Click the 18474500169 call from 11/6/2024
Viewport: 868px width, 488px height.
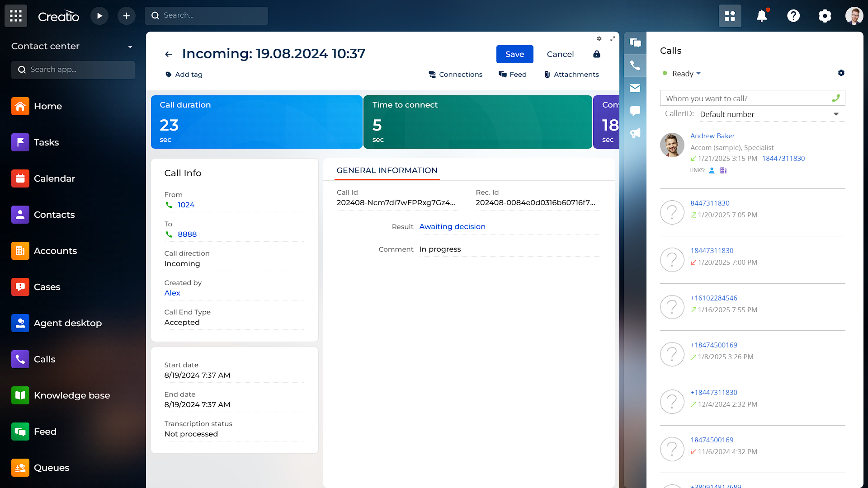pos(712,440)
